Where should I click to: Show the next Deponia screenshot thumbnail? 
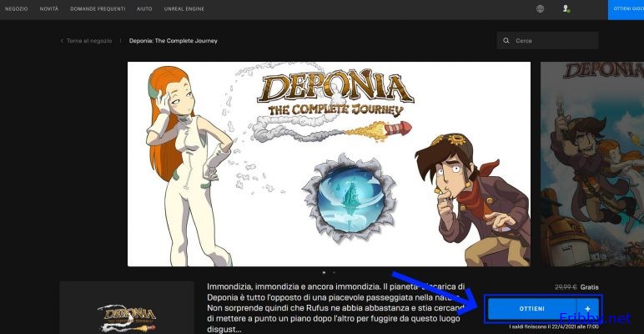pos(592,164)
